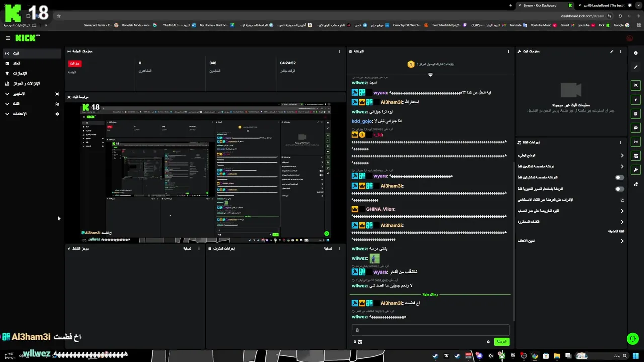
Task: Click the username kdd_gojo in chat
Action: (x=362, y=121)
